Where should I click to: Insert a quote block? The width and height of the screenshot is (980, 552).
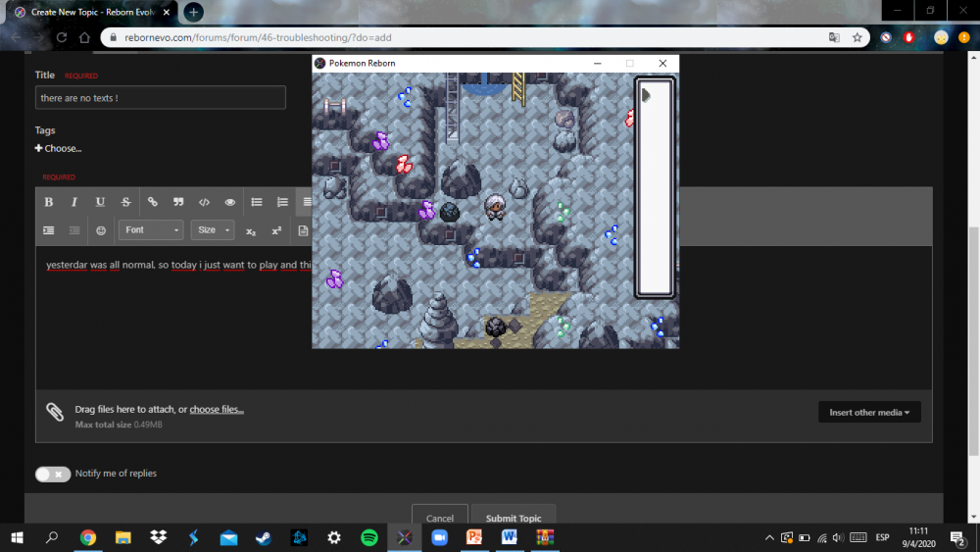[x=177, y=202]
